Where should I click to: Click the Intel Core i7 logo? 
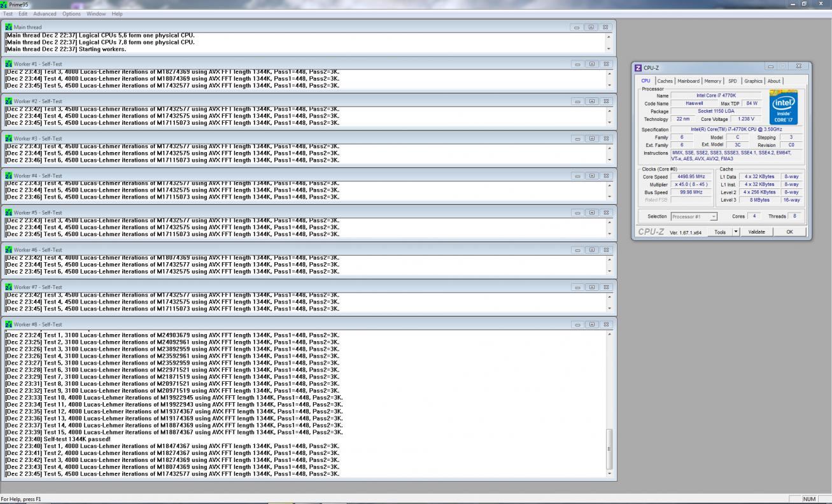click(783, 108)
